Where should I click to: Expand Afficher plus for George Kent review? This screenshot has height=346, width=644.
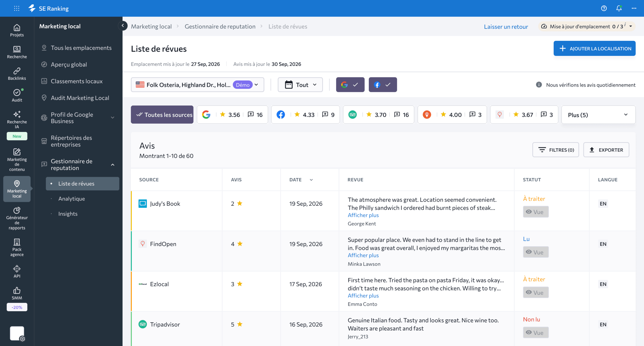tap(363, 215)
